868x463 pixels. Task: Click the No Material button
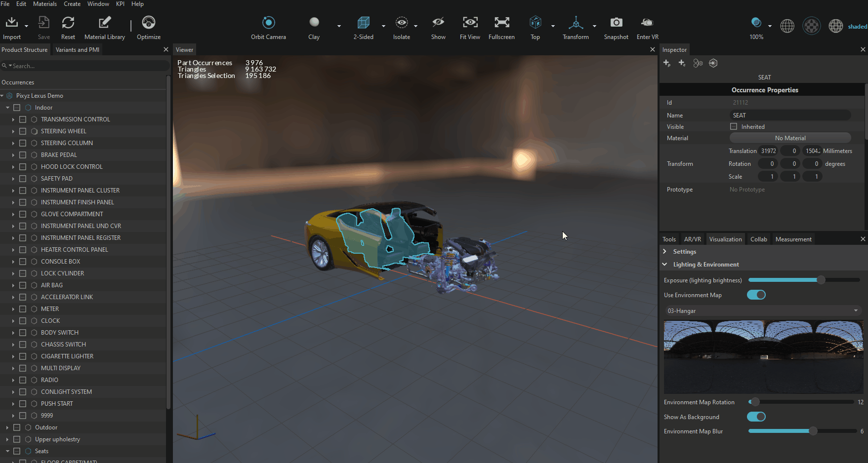point(790,138)
